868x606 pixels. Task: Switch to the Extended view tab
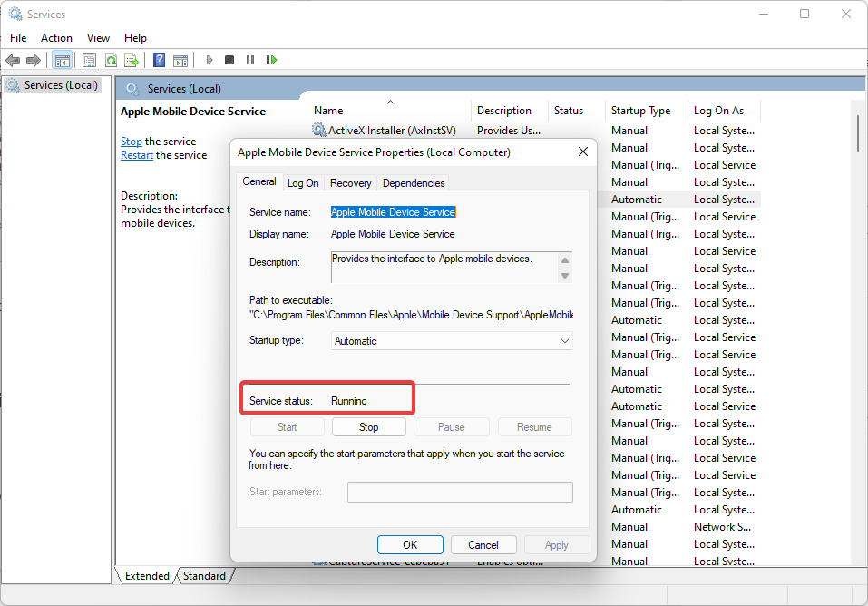[147, 575]
